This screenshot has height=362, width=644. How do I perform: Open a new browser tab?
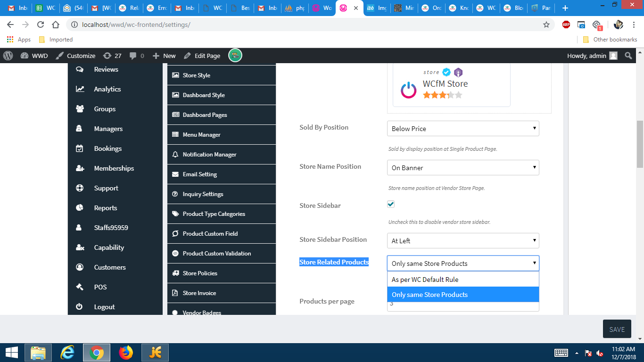(x=565, y=8)
